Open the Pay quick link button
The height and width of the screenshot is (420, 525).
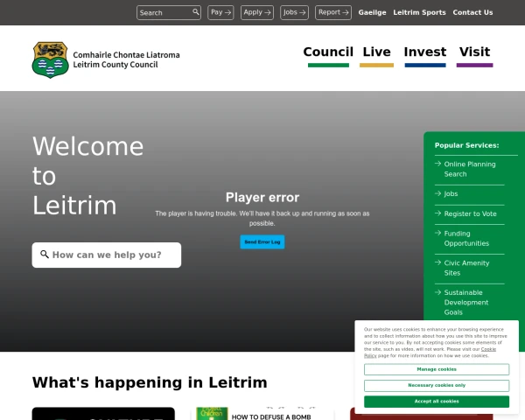[220, 12]
